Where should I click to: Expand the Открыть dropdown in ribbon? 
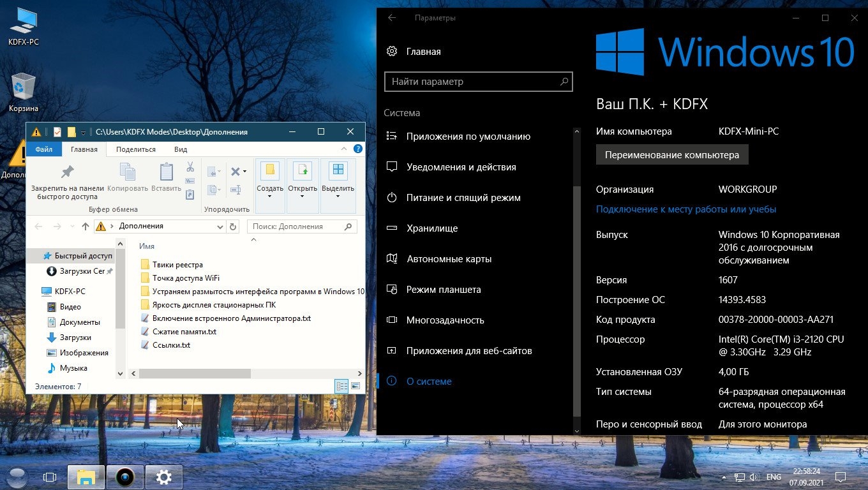303,197
